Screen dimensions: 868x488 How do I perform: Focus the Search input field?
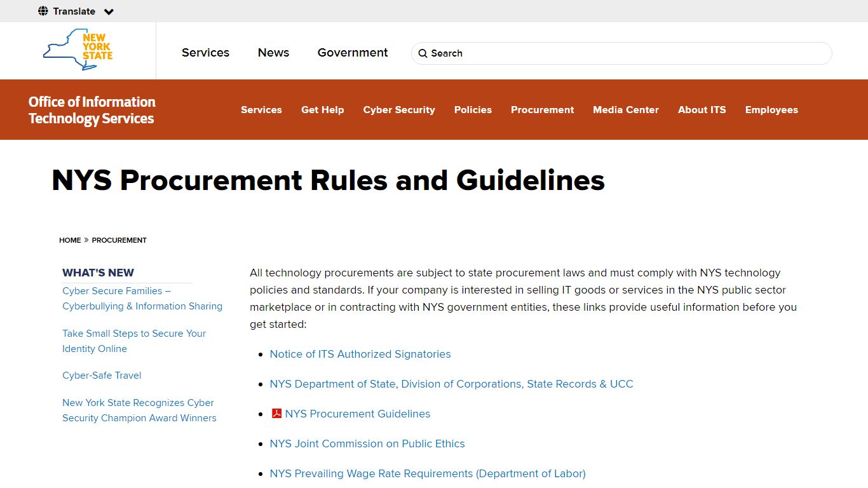coord(621,53)
